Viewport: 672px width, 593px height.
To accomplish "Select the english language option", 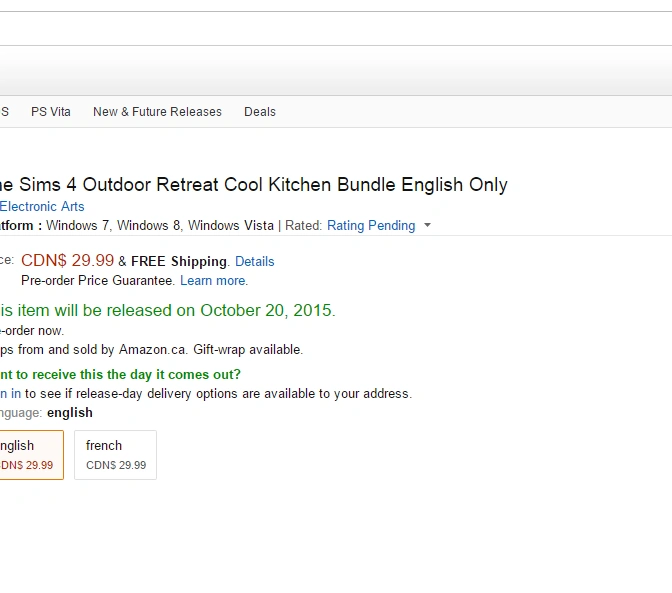I will click(x=30, y=455).
